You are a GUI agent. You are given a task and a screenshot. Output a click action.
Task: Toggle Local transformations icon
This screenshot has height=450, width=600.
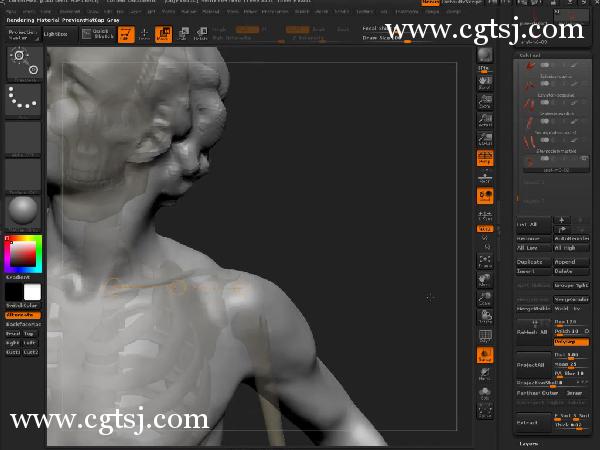point(485,196)
